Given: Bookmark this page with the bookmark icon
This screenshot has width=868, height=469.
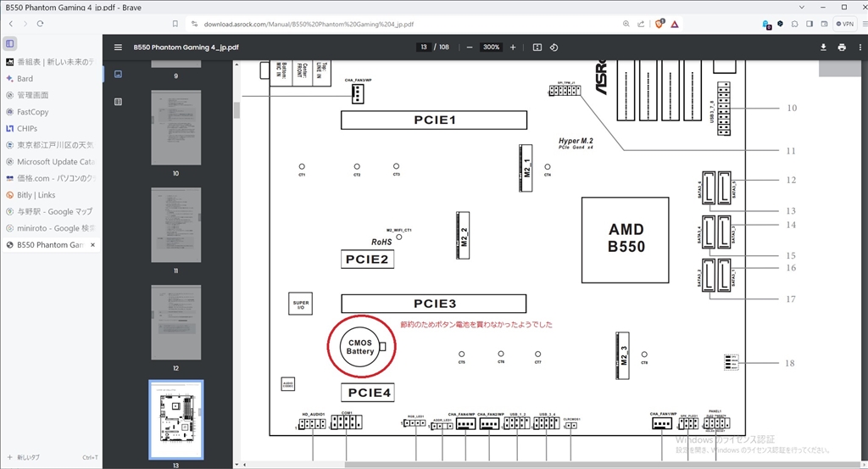Looking at the screenshot, I should point(175,24).
